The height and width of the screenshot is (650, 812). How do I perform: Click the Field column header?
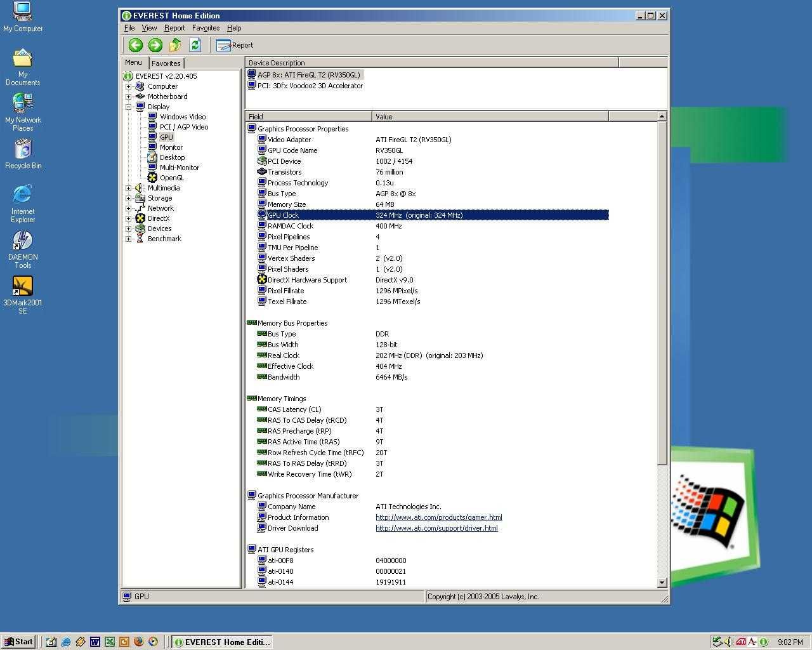tap(308, 116)
